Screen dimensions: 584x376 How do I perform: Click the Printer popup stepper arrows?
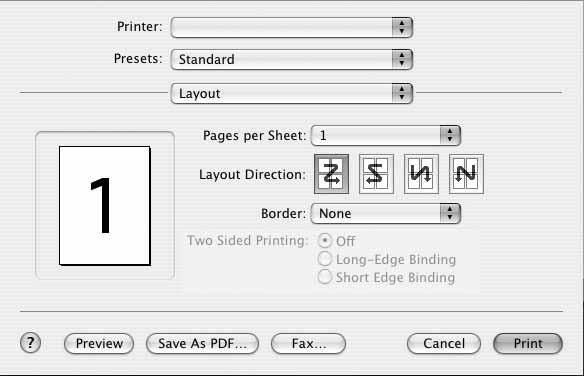point(402,27)
